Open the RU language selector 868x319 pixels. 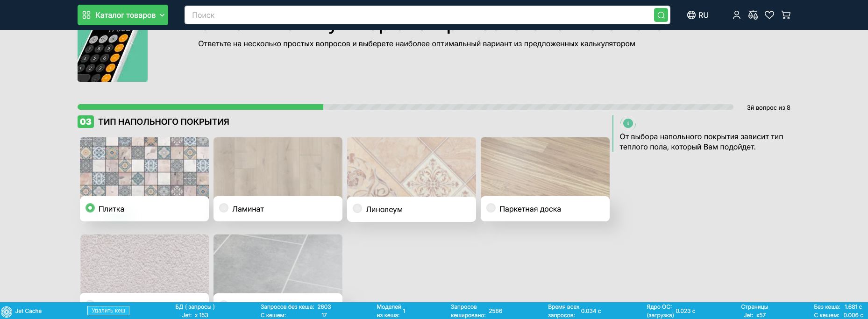tap(703, 15)
